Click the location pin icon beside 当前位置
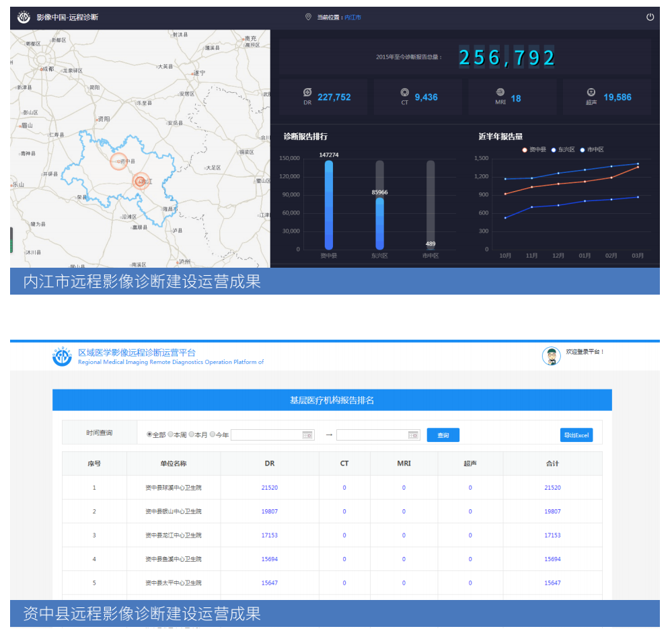672x637 pixels. click(x=309, y=17)
